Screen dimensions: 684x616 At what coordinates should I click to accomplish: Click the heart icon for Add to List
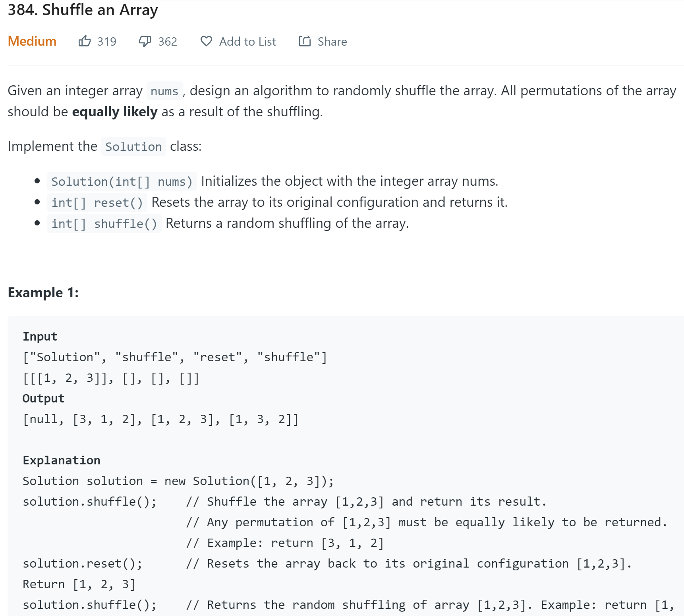click(x=206, y=41)
